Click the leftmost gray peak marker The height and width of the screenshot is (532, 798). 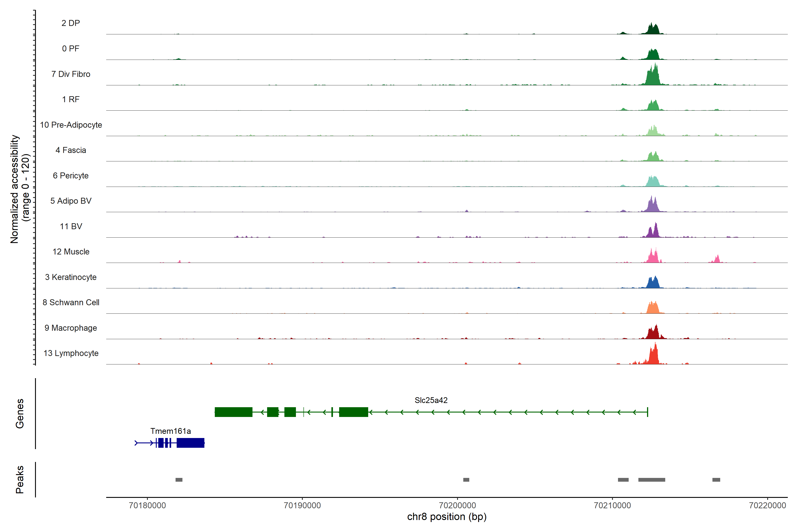point(179,480)
